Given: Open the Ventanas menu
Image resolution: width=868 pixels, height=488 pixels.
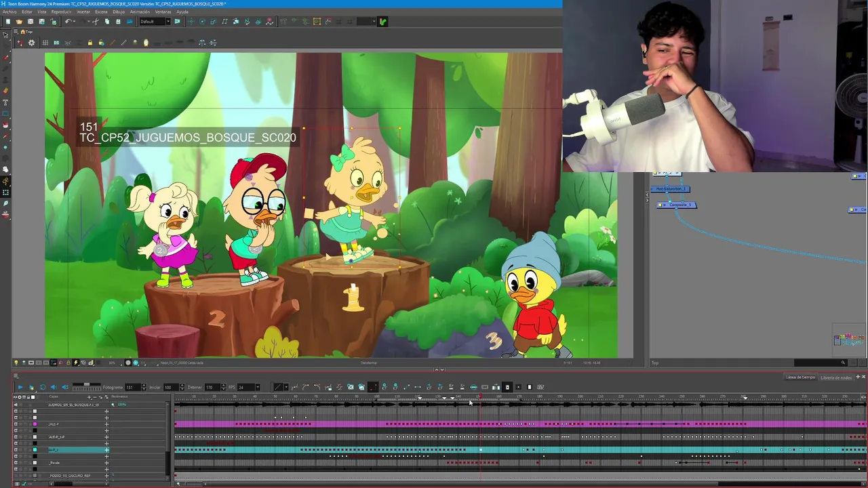Looking at the screenshot, I should [163, 12].
